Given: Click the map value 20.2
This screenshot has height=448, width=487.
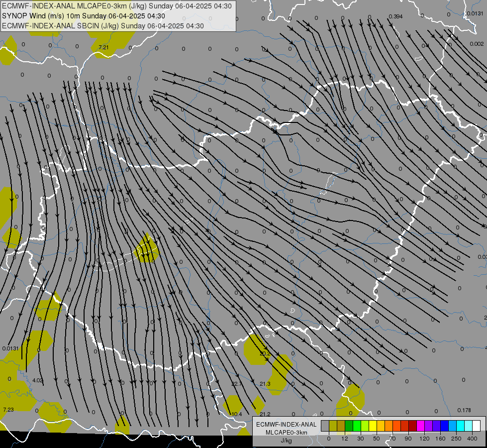Looking at the screenshot, I should pyautogui.click(x=265, y=353).
